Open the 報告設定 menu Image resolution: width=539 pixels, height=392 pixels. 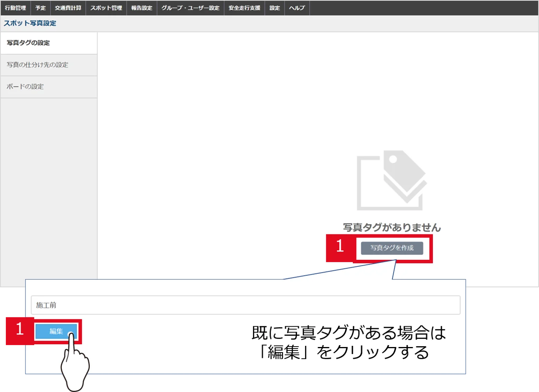(142, 8)
